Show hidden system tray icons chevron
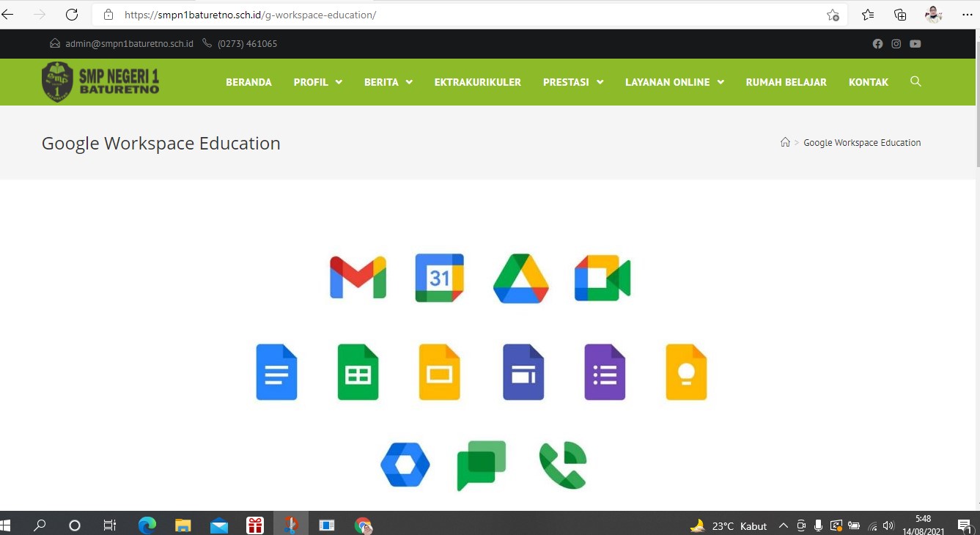The height and width of the screenshot is (535, 980). coord(783,525)
